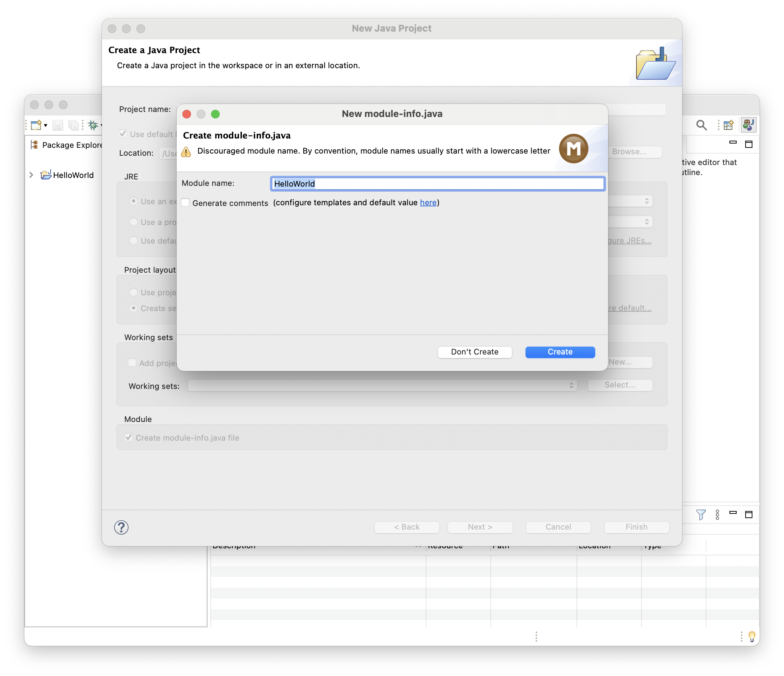Select the Java perspective icon

tap(748, 125)
